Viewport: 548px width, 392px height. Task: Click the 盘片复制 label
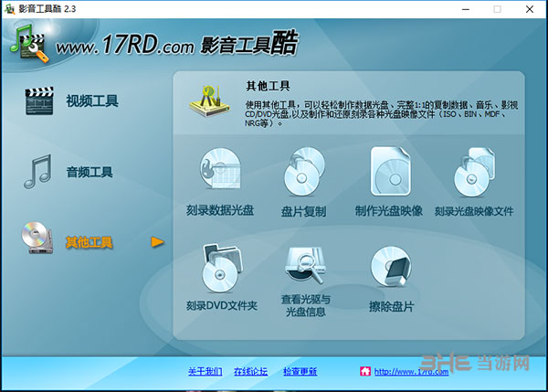(304, 212)
